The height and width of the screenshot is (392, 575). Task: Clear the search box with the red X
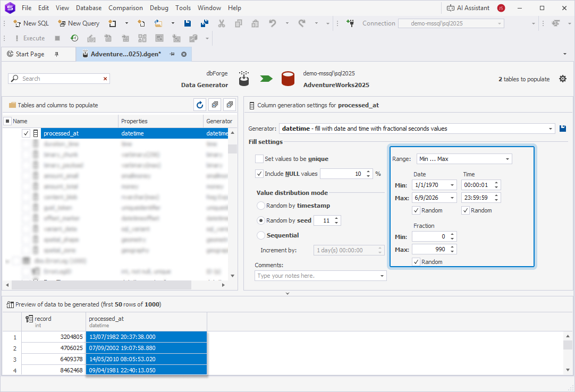pyautogui.click(x=105, y=79)
